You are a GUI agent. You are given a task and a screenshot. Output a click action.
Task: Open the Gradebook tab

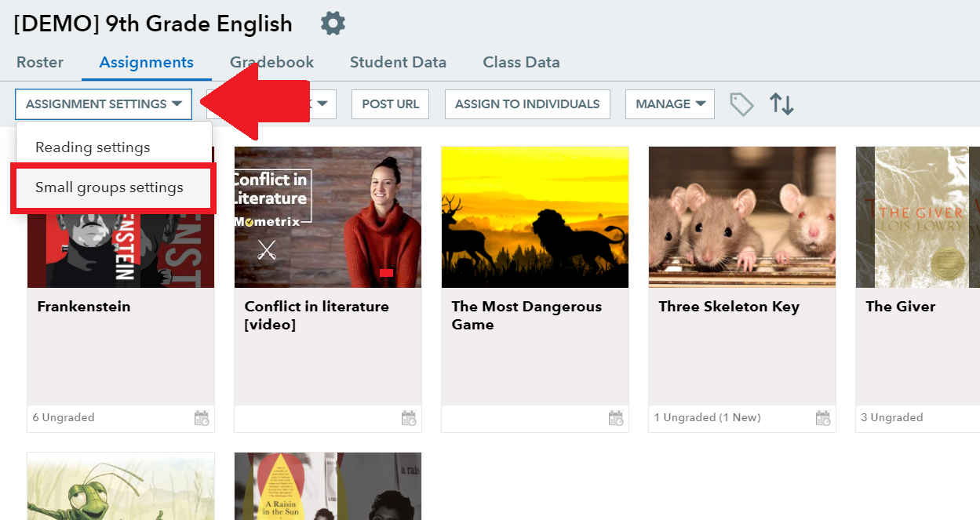tap(271, 63)
